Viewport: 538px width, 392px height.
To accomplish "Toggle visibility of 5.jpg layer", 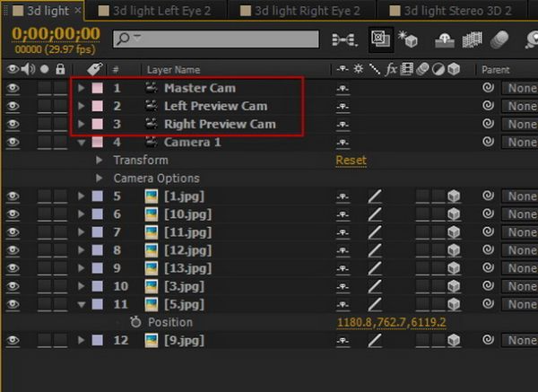I will click(13, 304).
